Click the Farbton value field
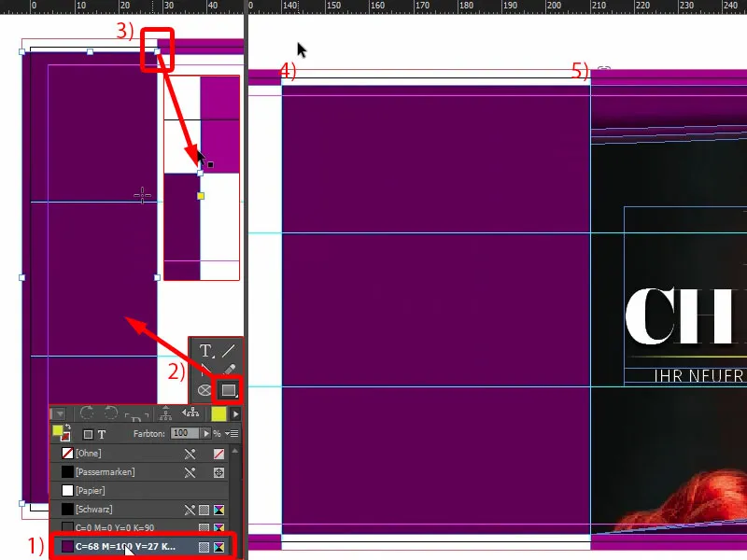The width and height of the screenshot is (747, 560). [185, 433]
